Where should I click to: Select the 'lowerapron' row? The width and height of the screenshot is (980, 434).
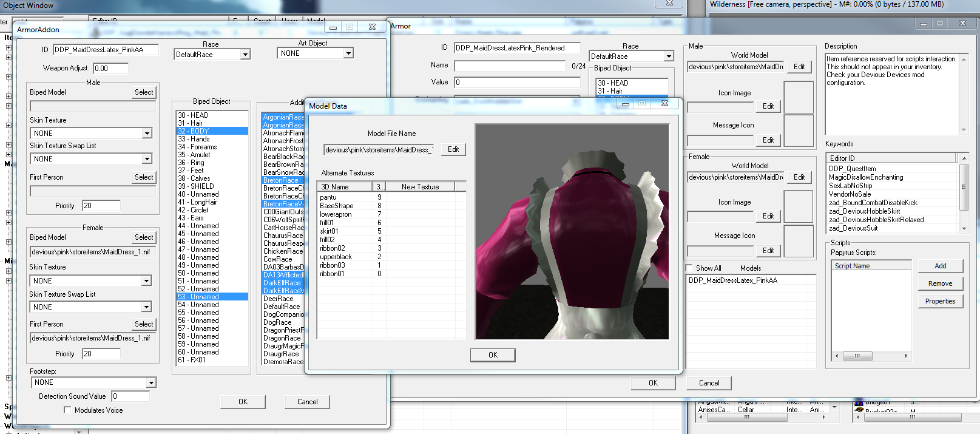[x=391, y=214]
